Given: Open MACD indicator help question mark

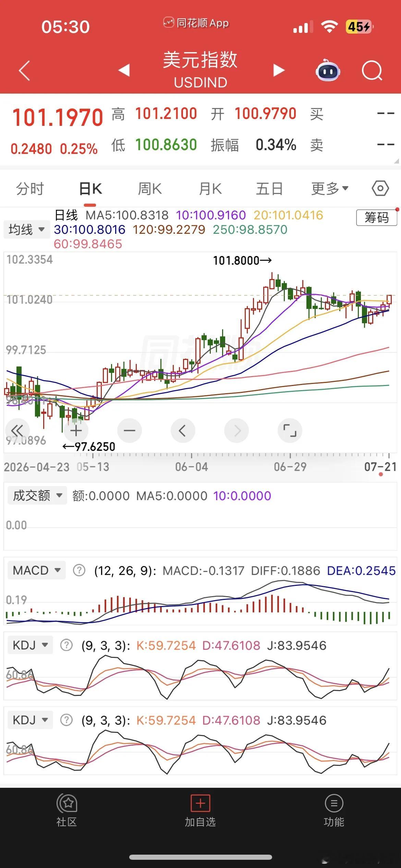Looking at the screenshot, I should (79, 570).
